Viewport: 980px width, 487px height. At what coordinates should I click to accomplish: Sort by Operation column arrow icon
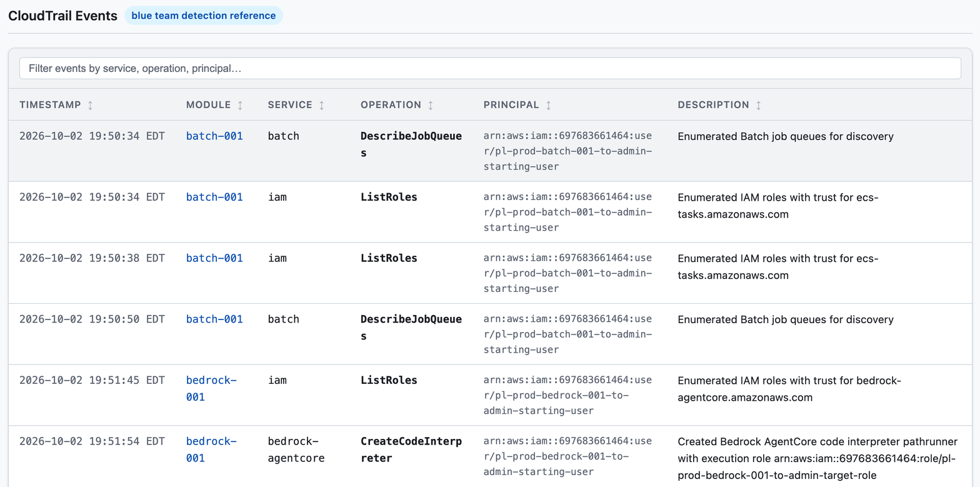[x=431, y=105]
